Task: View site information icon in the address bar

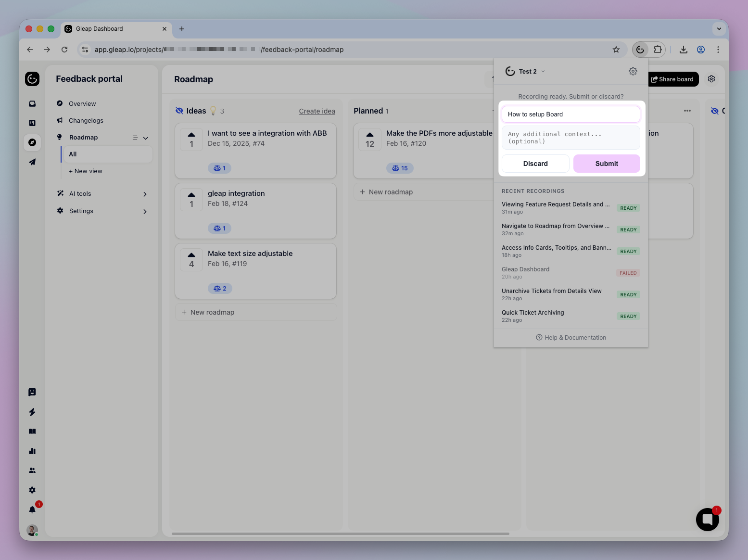Action: tap(85, 50)
